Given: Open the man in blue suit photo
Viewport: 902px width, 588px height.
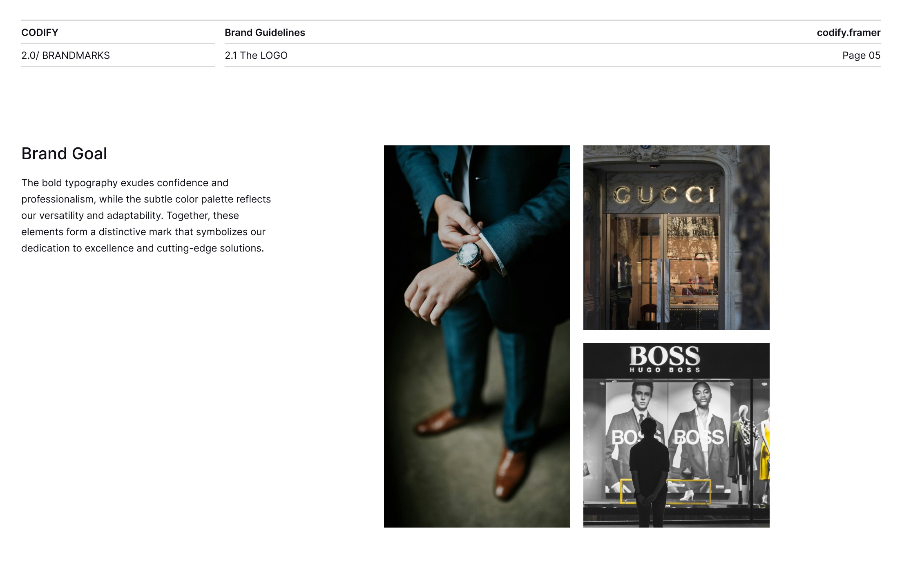Looking at the screenshot, I should [x=477, y=336].
